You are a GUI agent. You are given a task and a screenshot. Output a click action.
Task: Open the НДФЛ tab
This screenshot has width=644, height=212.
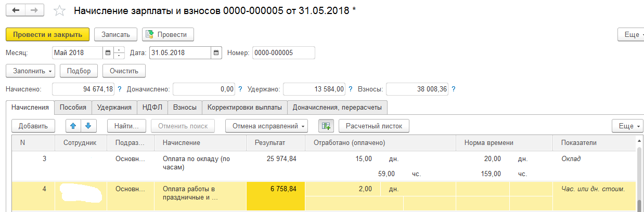coord(153,108)
